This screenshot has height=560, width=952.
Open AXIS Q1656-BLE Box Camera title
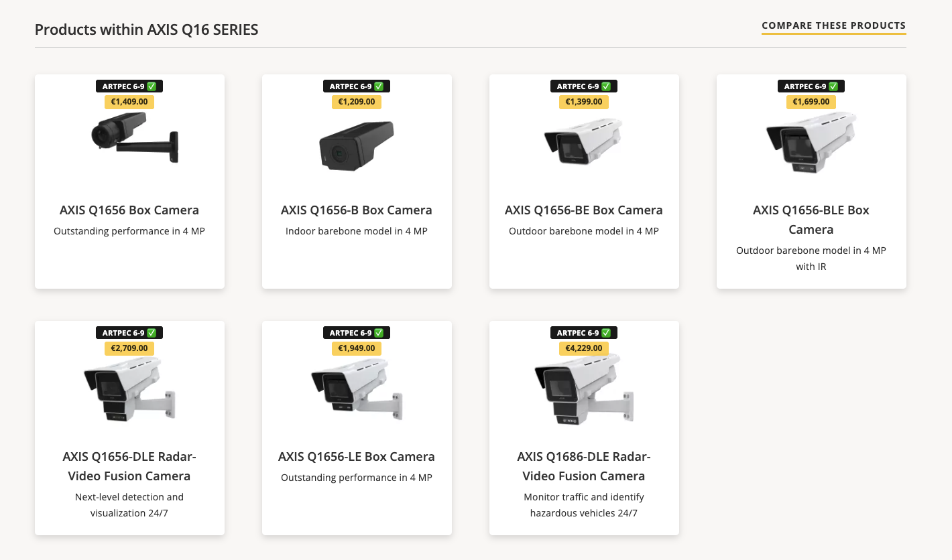[811, 220]
